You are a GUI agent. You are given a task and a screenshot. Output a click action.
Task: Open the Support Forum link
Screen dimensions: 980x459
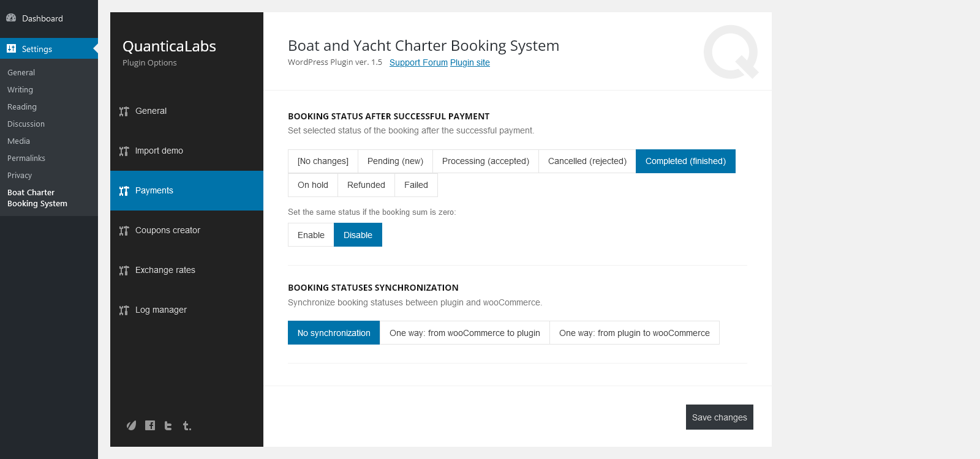coord(418,62)
